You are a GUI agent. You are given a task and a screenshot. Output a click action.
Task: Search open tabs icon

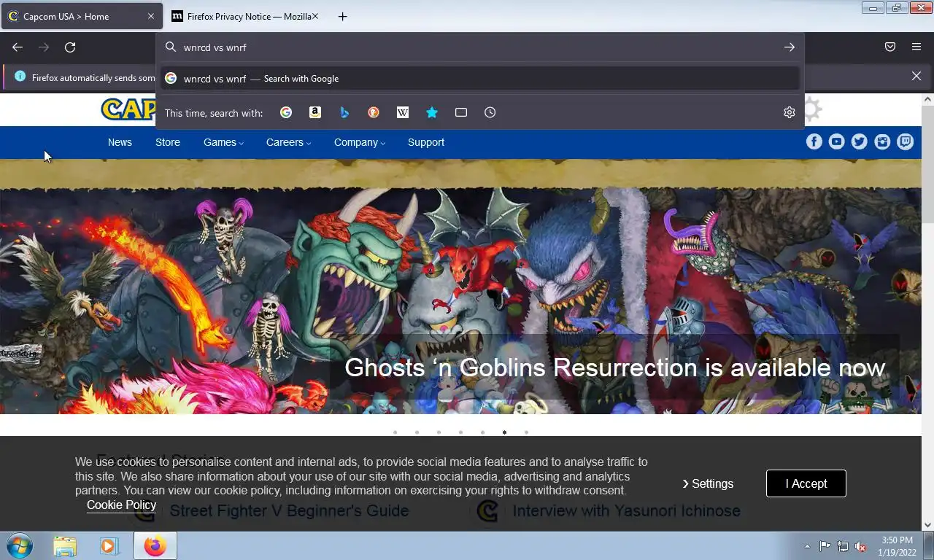(x=461, y=112)
